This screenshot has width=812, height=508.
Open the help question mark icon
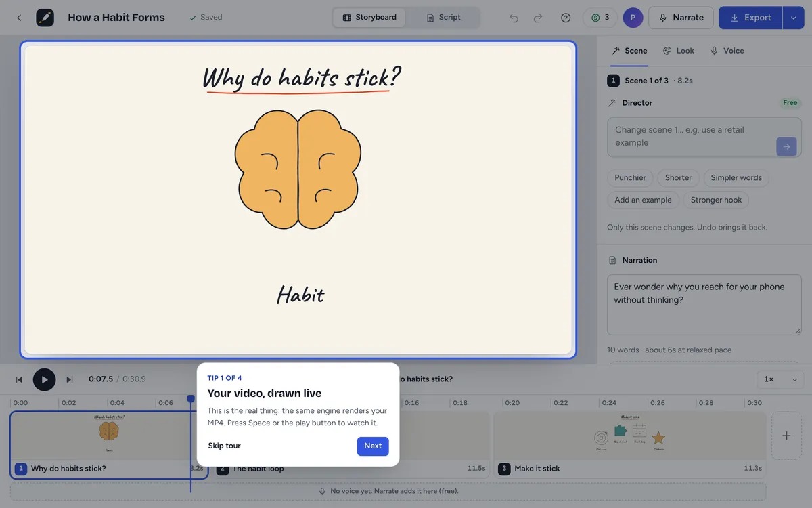point(566,18)
